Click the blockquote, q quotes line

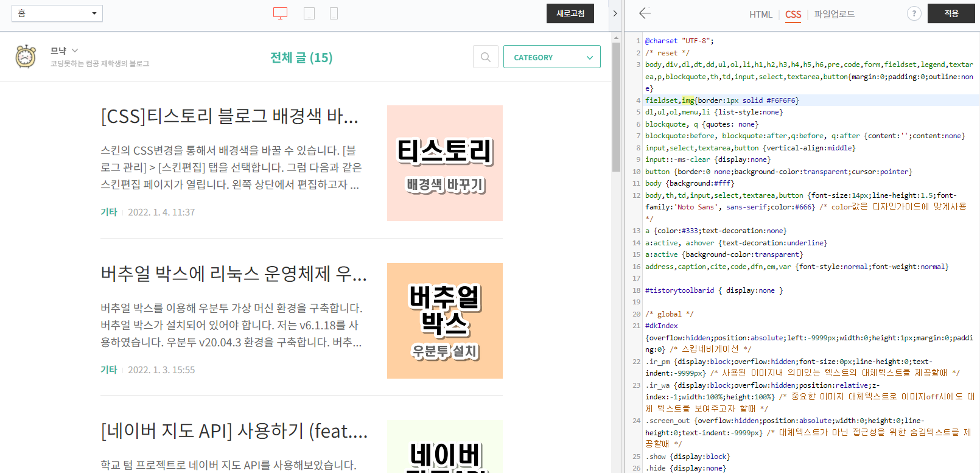click(x=702, y=124)
